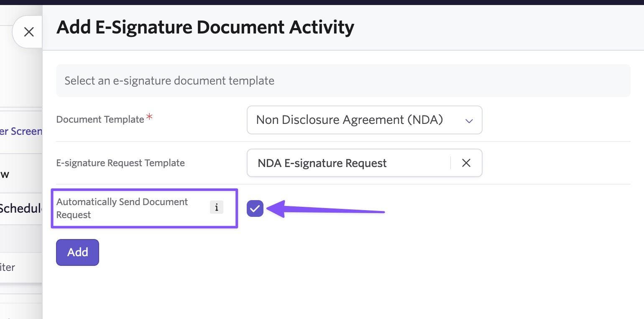Click the divider beside the request template clear icon
The width and height of the screenshot is (644, 319).
coord(451,163)
